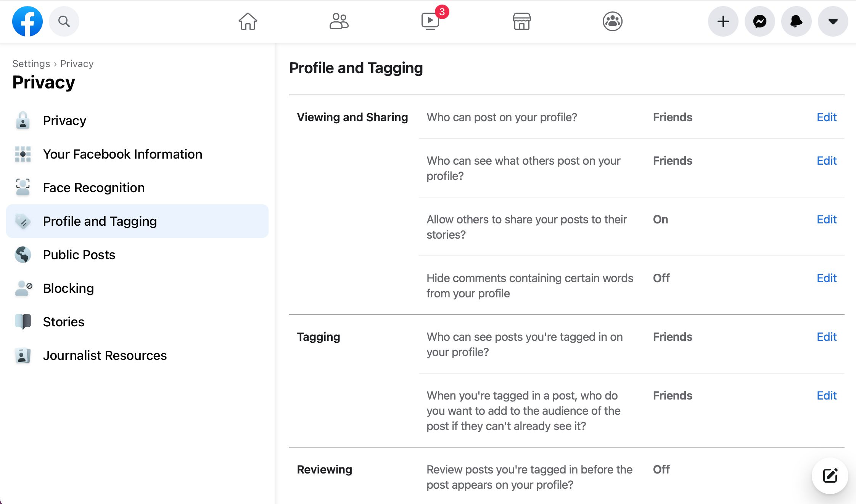
Task: Open the Marketplace icon
Action: click(520, 22)
